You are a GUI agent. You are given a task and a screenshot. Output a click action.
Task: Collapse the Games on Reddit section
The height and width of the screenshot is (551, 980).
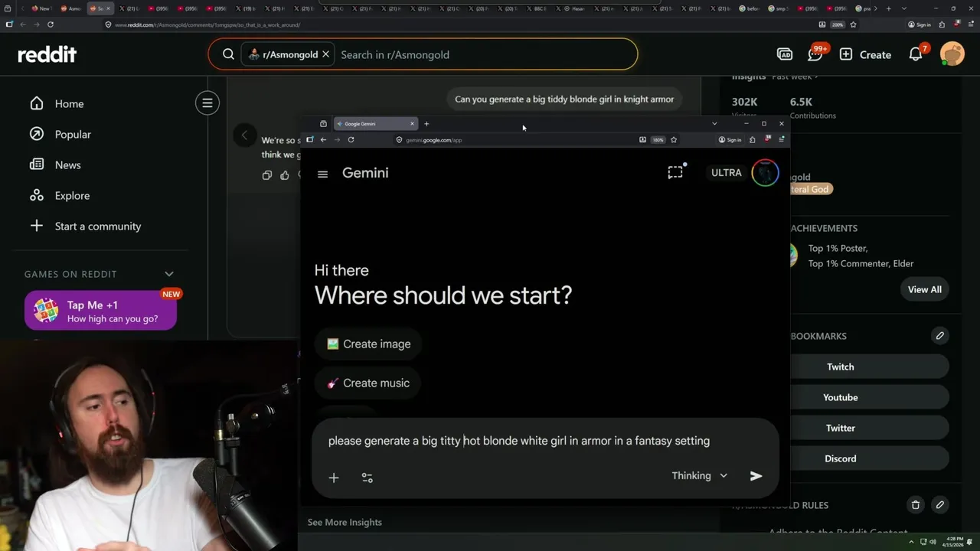tap(169, 274)
